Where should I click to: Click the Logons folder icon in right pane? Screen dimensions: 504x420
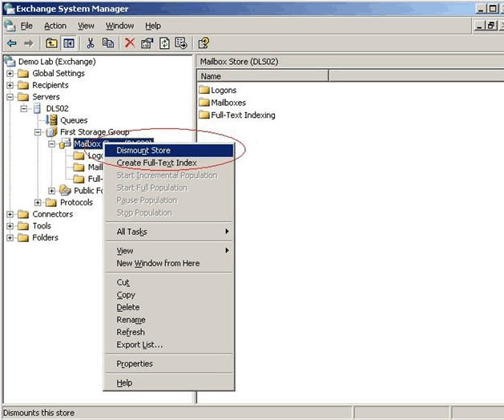coord(204,90)
